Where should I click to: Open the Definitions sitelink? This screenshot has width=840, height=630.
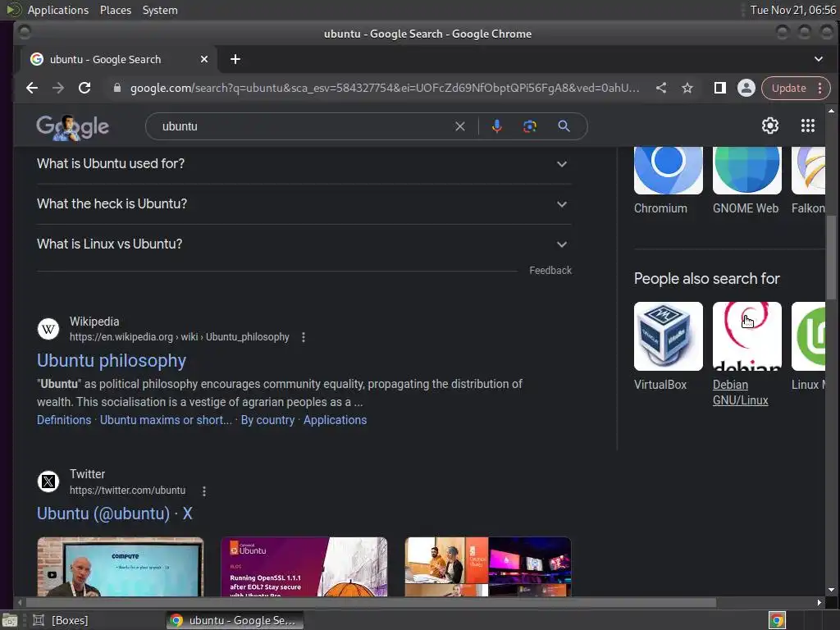64,420
